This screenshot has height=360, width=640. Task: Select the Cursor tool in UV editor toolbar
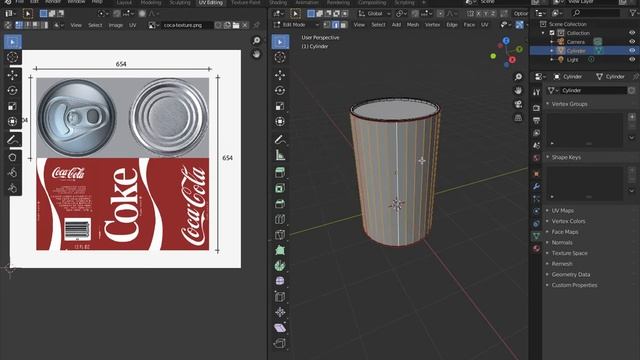(12, 57)
